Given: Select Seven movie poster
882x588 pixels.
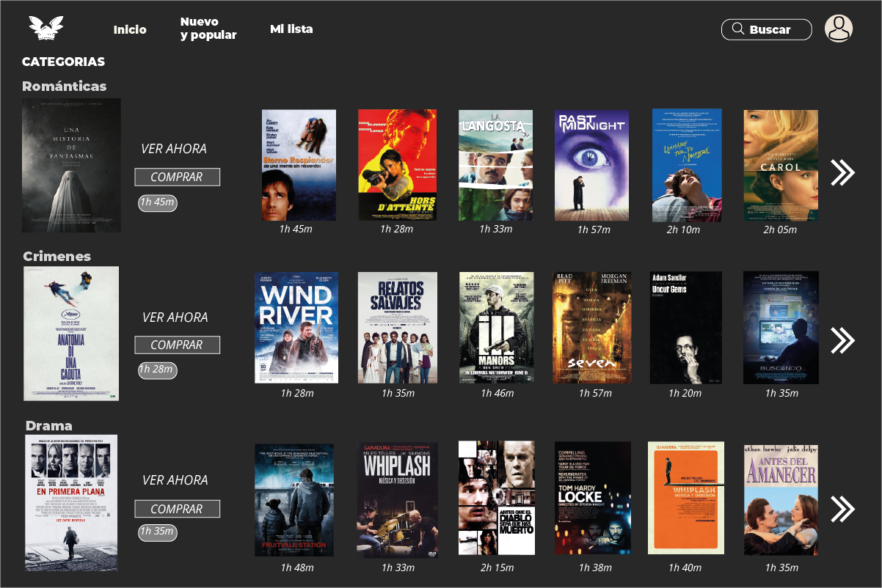Looking at the screenshot, I should 591,328.
